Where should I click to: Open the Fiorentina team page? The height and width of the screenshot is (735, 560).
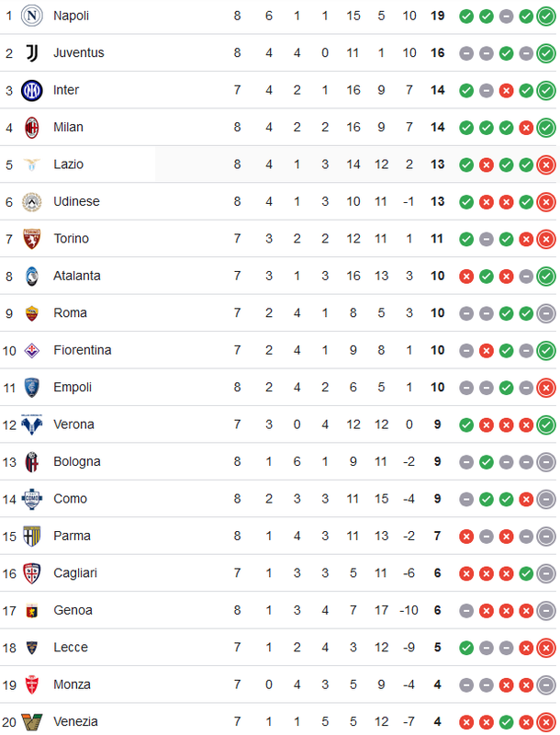pos(83,350)
